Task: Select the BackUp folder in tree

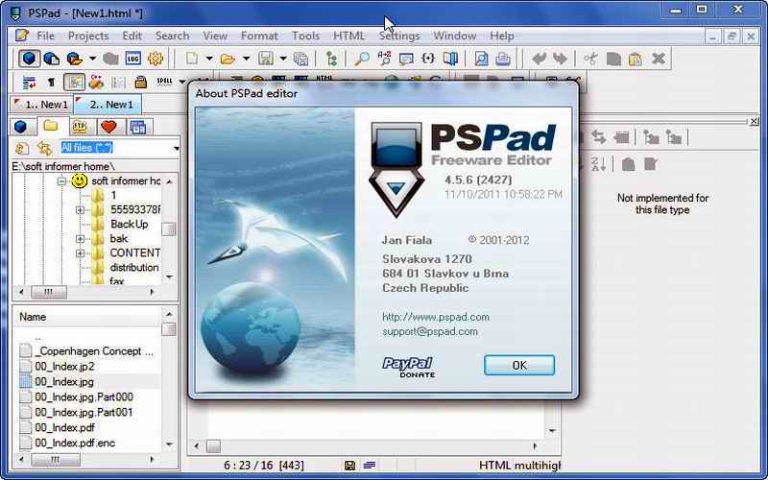Action: pyautogui.click(x=129, y=224)
